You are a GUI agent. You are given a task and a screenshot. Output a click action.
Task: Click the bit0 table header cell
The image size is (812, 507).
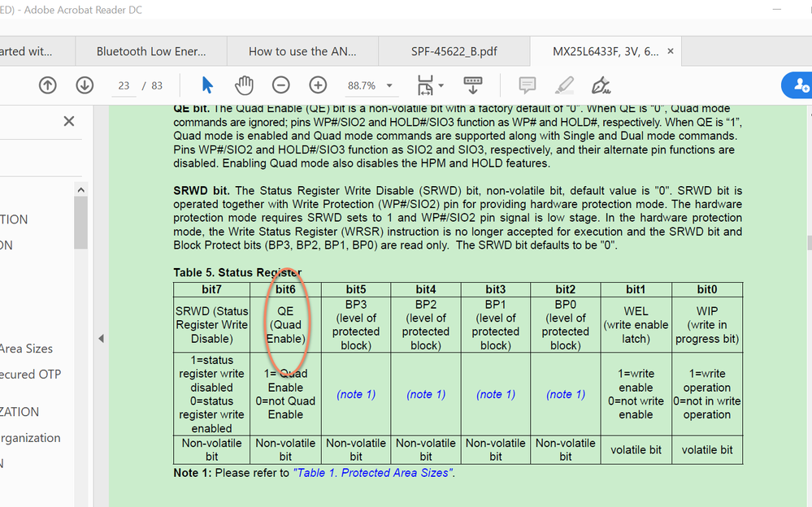coord(707,289)
